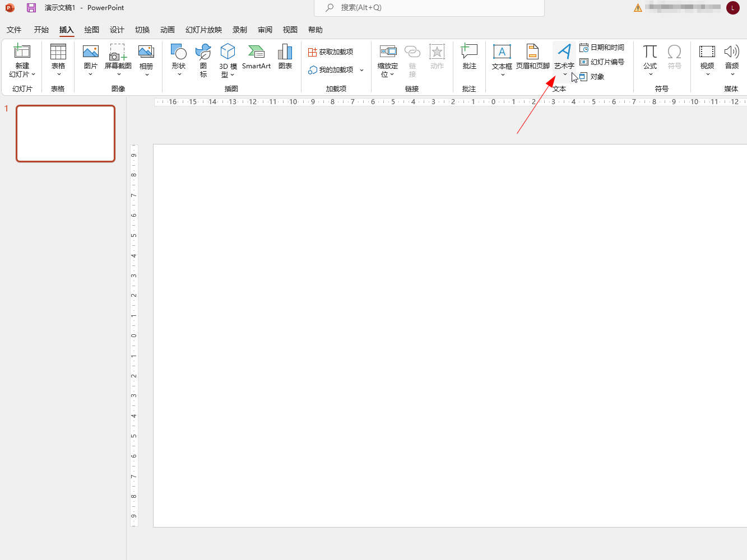Click the Video (视频) icon
The image size is (747, 560).
[x=707, y=52]
